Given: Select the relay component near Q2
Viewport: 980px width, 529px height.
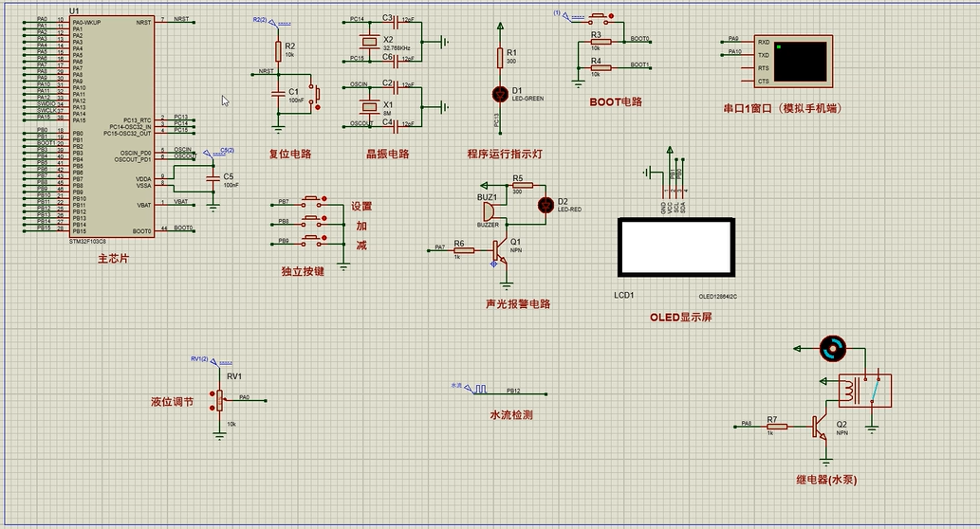Looking at the screenshot, I should [x=863, y=390].
